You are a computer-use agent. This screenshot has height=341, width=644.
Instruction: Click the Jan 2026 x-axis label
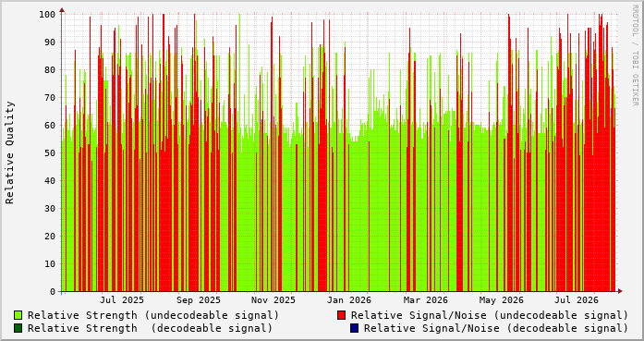click(x=349, y=300)
